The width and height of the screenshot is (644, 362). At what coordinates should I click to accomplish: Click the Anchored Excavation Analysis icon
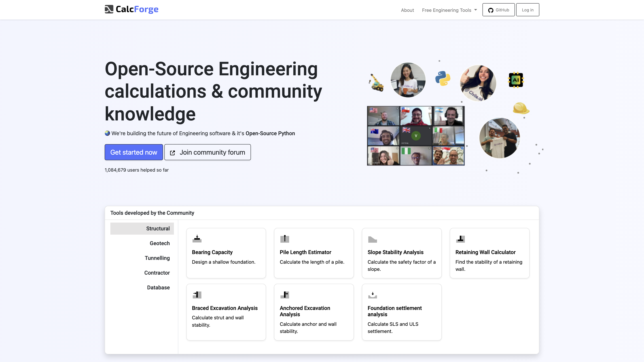(x=284, y=295)
